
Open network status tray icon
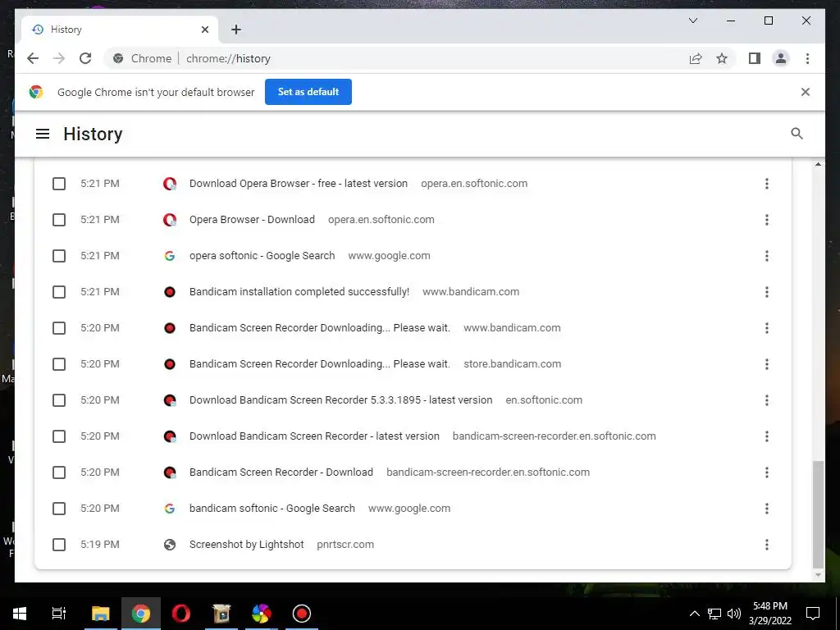714,614
